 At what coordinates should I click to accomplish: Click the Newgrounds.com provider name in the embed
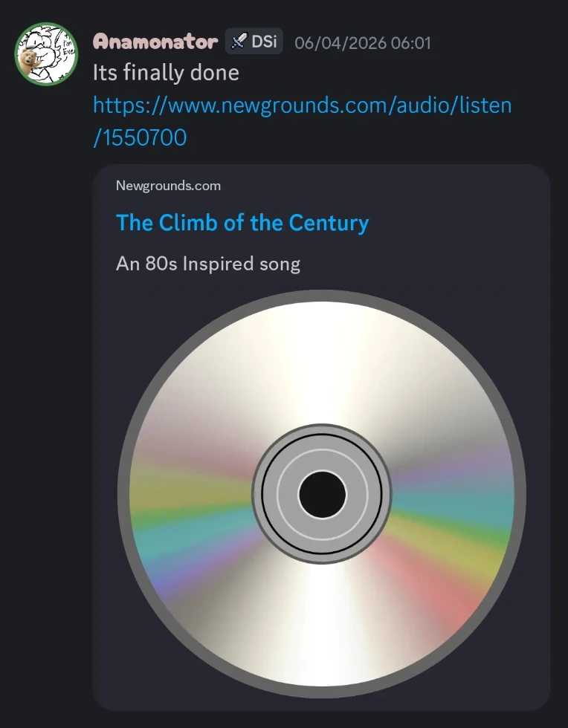(x=168, y=186)
